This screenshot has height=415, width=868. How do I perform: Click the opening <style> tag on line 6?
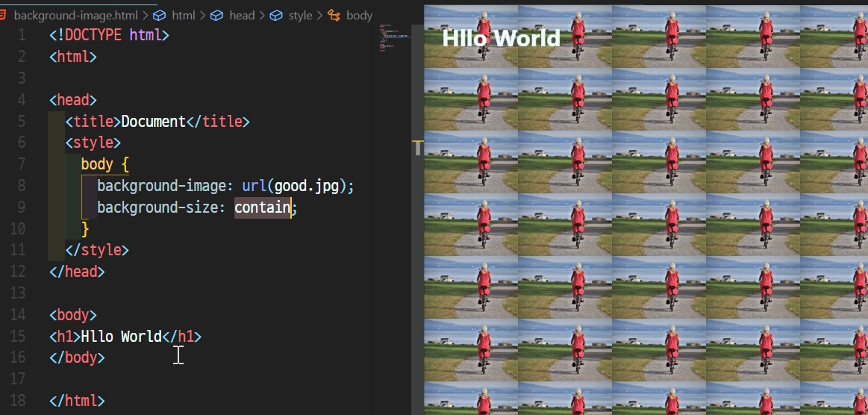(x=93, y=143)
